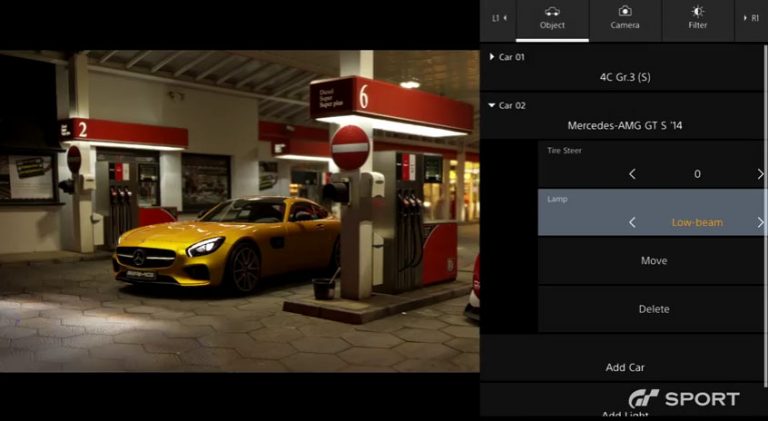Switch to the Object tab
Image resolution: width=768 pixels, height=421 pixels.
coord(552,18)
